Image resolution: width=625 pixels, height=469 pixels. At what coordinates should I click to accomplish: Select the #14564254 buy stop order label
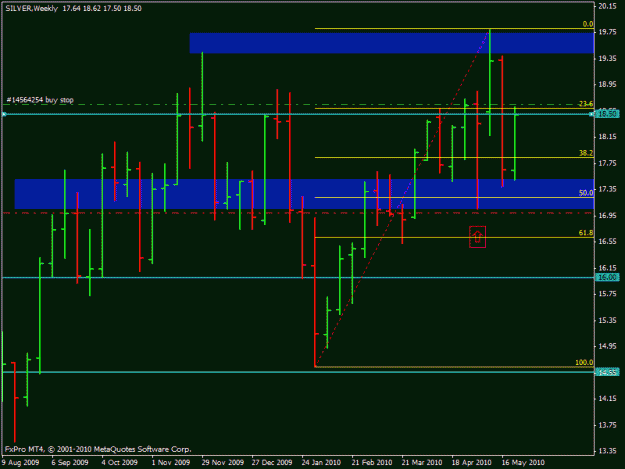tap(40, 100)
